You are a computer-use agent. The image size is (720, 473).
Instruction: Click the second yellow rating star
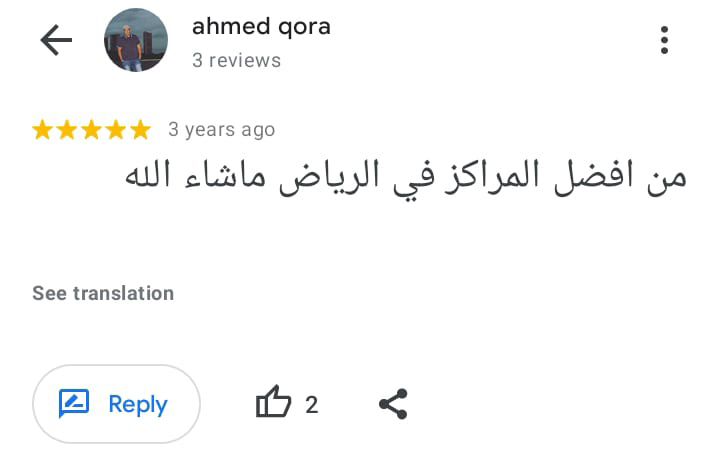(68, 130)
